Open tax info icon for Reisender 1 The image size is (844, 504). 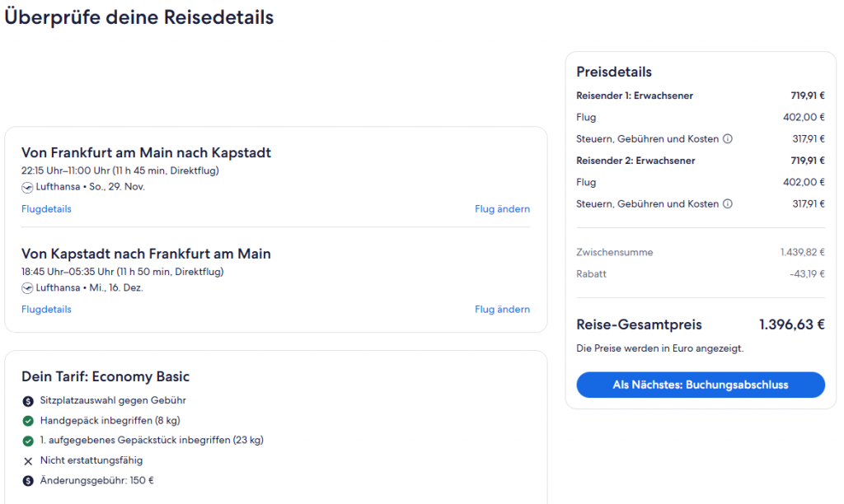(728, 139)
